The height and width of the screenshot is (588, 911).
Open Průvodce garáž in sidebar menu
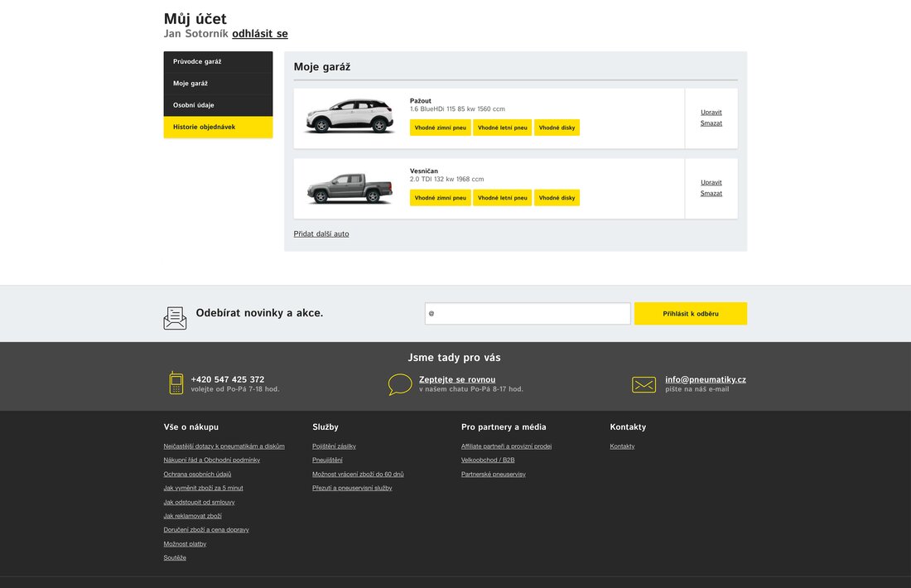pos(218,62)
